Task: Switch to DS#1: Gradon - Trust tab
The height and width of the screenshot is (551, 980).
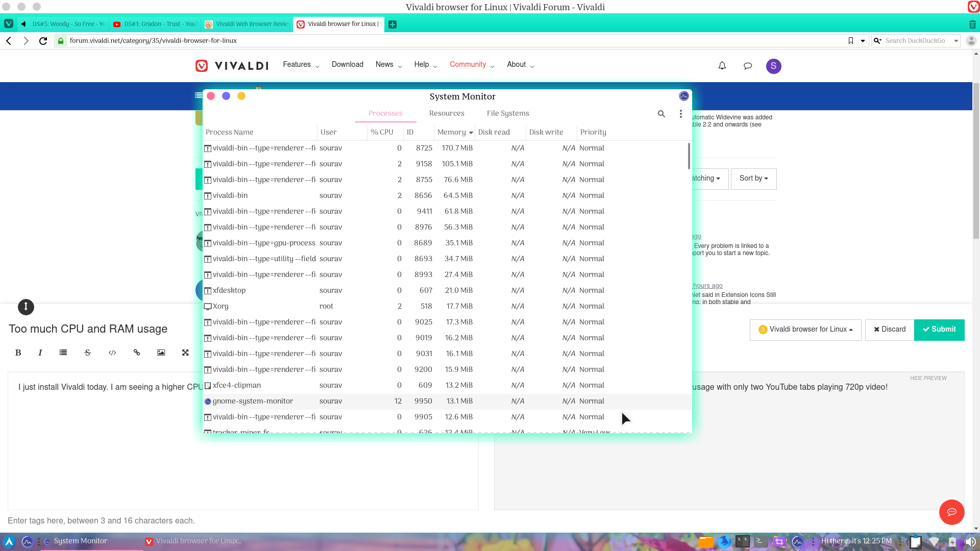Action: [155, 24]
